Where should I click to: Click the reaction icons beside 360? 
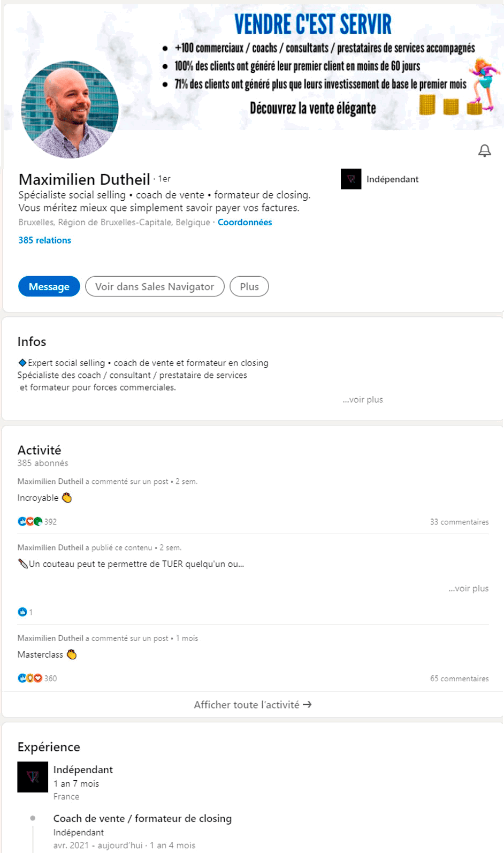[30, 678]
